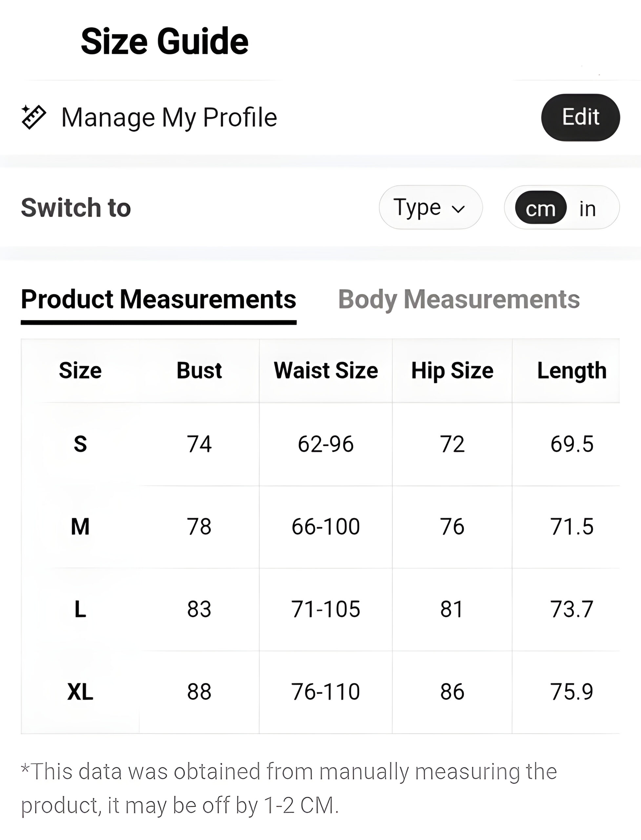
Task: Select cm unit toggle
Action: [541, 208]
